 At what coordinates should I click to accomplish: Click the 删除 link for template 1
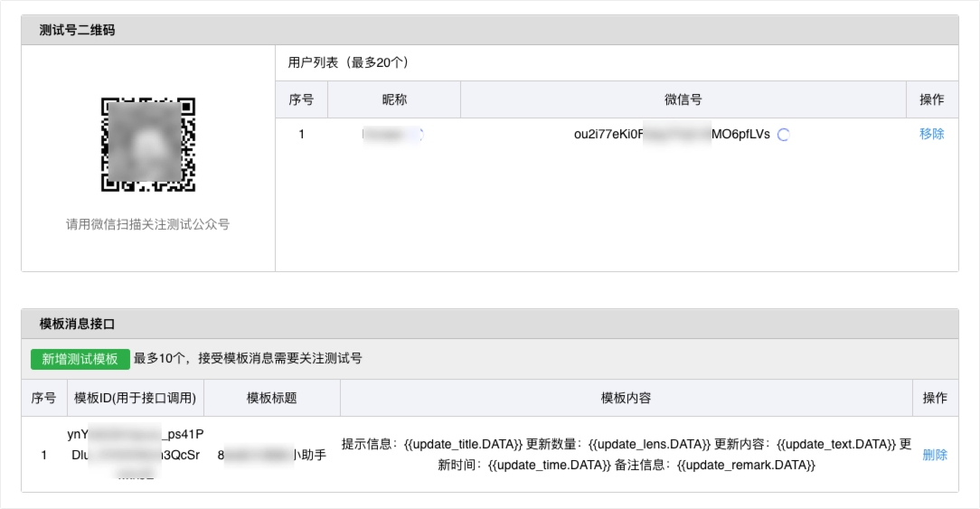click(935, 455)
